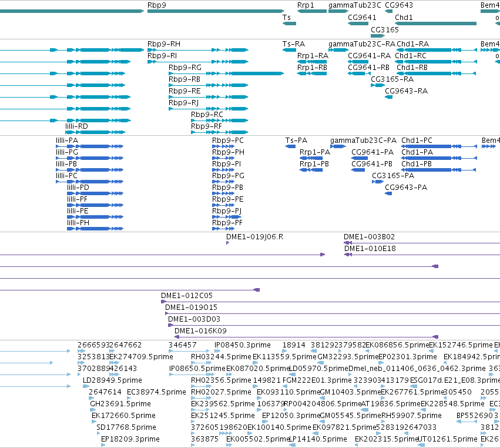Click transcript label Rbp9-RC
The image size is (500, 448).
coord(207,114)
